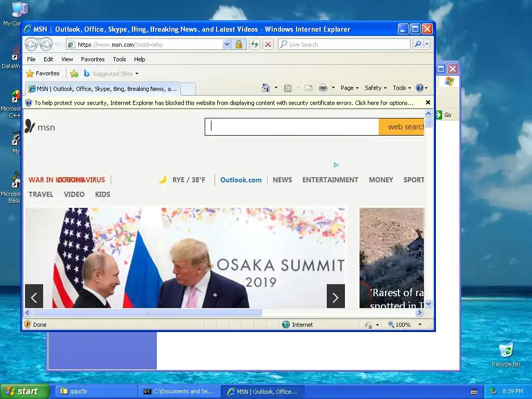532x399 pixels.
Task: Open the VIDEO section link
Action: tap(74, 194)
